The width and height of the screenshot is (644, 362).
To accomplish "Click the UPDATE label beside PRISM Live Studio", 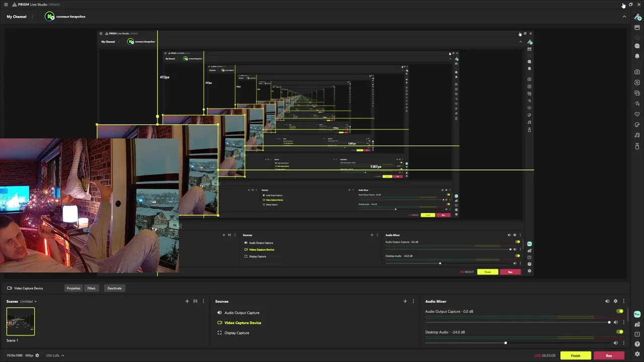I will [x=54, y=4].
